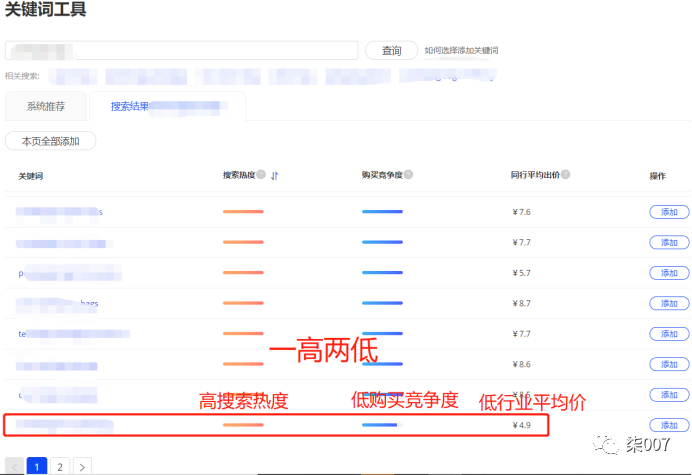Click the 购买竞争度 column header text
The height and width of the screenshot is (475, 692).
(382, 175)
